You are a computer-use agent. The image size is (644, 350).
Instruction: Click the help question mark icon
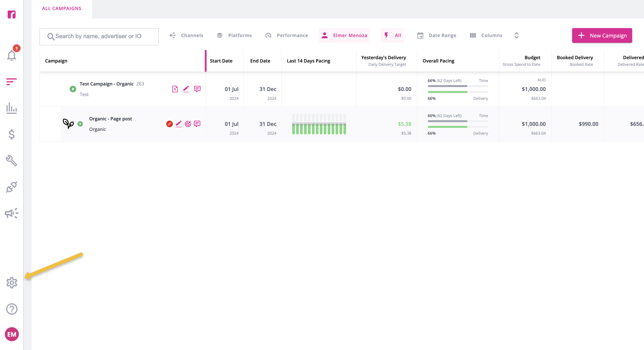[11, 309]
